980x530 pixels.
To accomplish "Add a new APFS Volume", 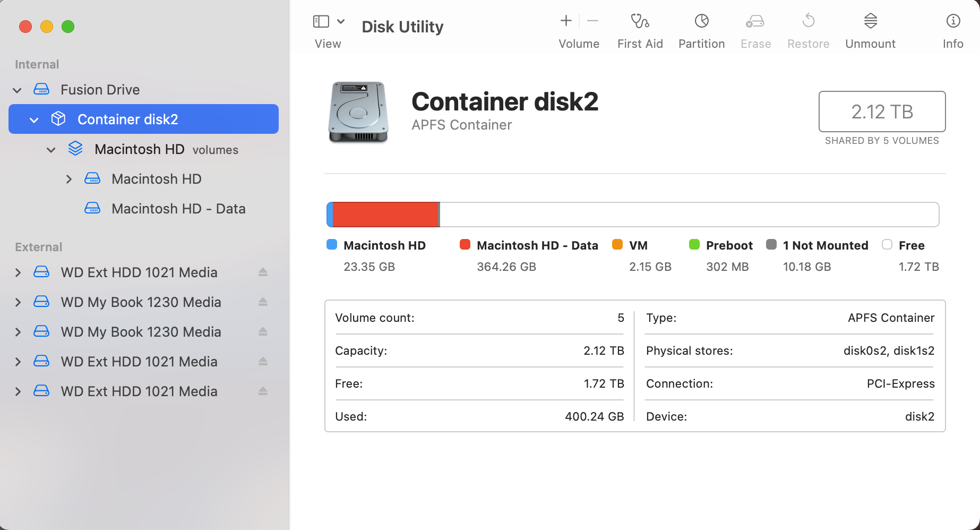I will click(565, 21).
